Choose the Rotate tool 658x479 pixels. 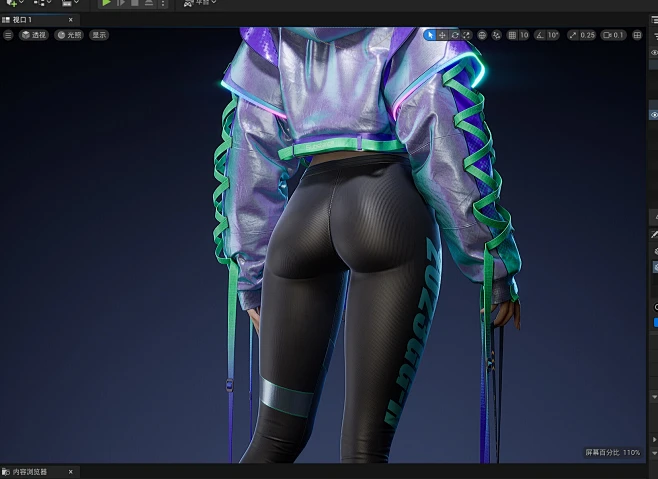(455, 35)
